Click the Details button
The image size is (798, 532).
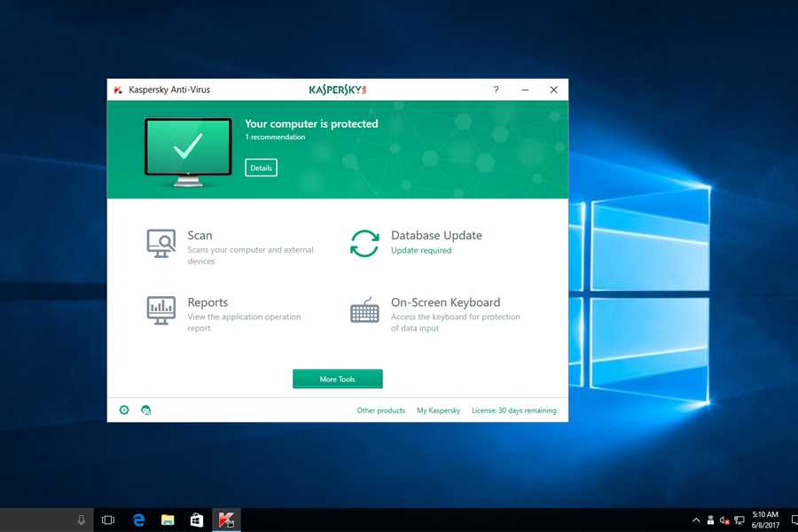tap(261, 168)
